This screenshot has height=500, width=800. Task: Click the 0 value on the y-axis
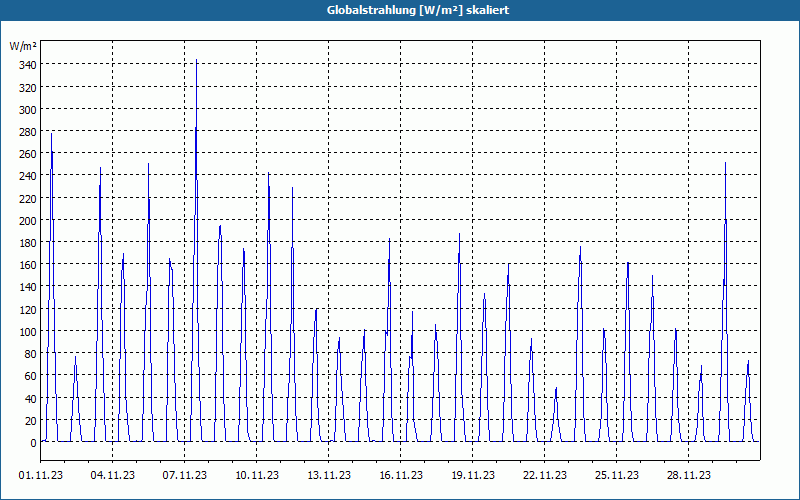pos(33,443)
